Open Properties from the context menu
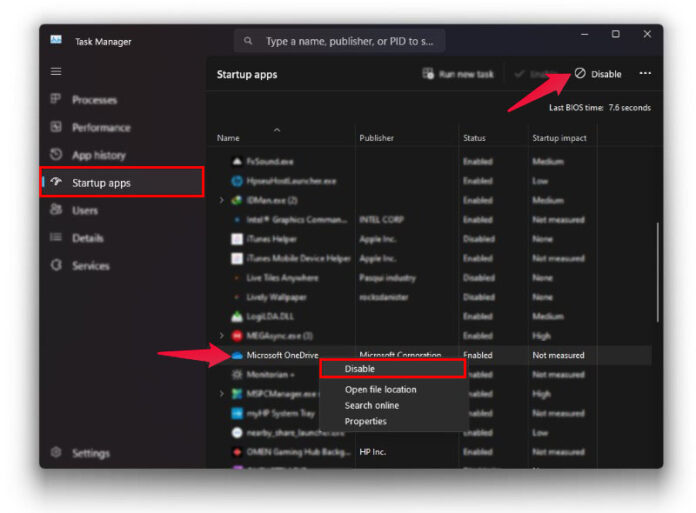The width and height of the screenshot is (696, 513). (365, 421)
